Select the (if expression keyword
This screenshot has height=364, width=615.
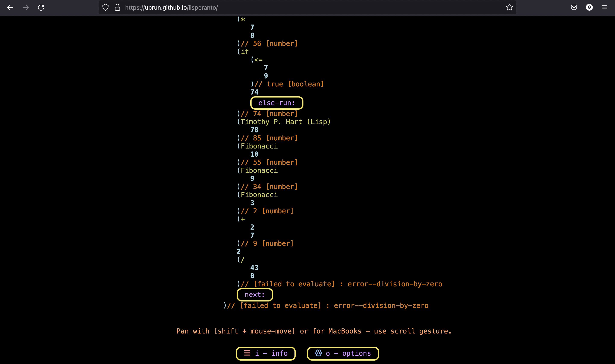click(x=243, y=51)
